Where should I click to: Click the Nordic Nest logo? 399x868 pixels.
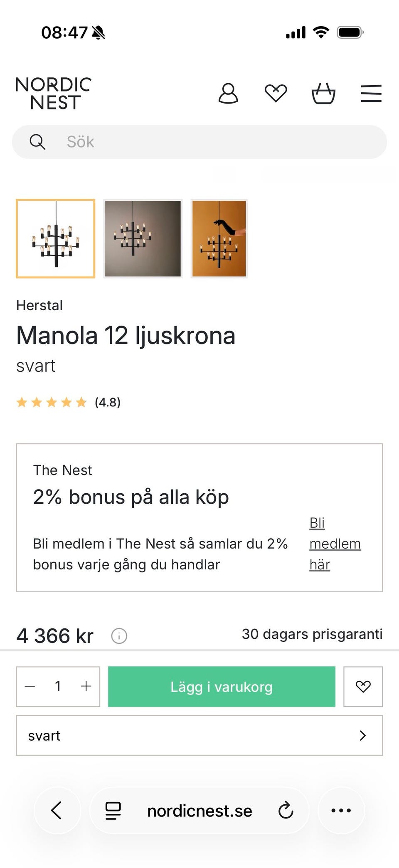(54, 94)
